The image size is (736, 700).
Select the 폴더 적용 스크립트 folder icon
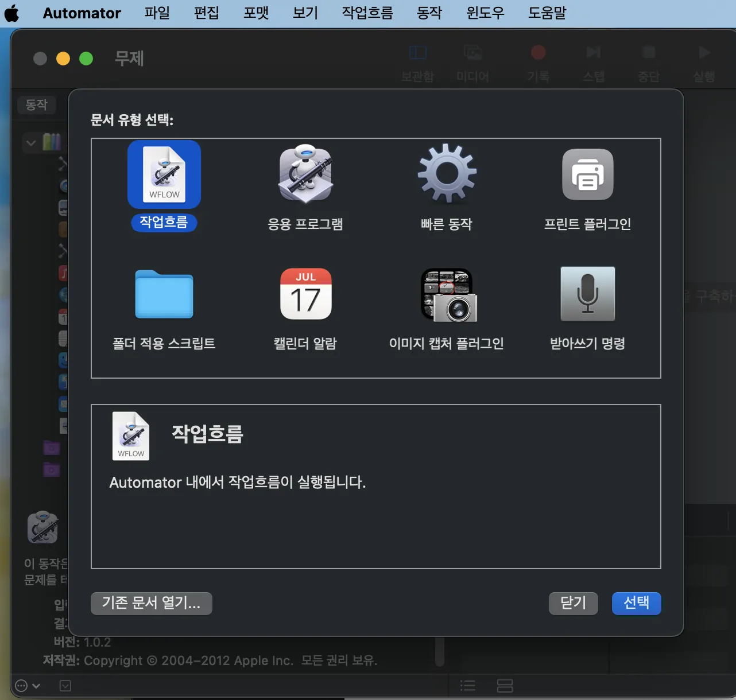164,294
